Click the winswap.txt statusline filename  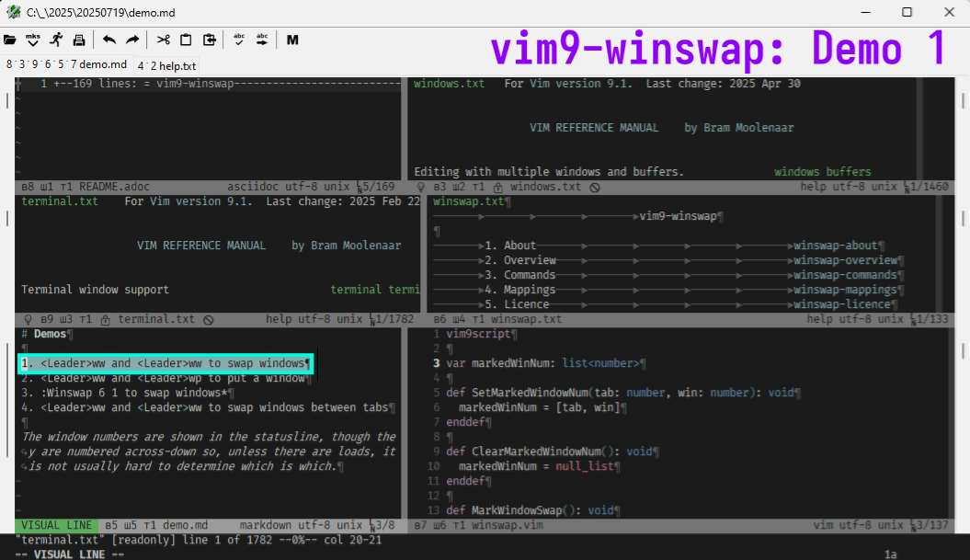(527, 319)
